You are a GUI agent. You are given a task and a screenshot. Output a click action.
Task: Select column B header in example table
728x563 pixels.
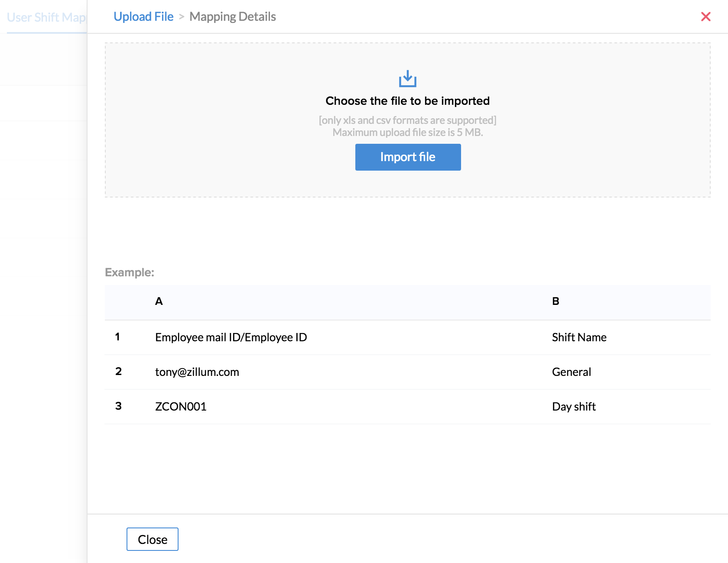[556, 301]
